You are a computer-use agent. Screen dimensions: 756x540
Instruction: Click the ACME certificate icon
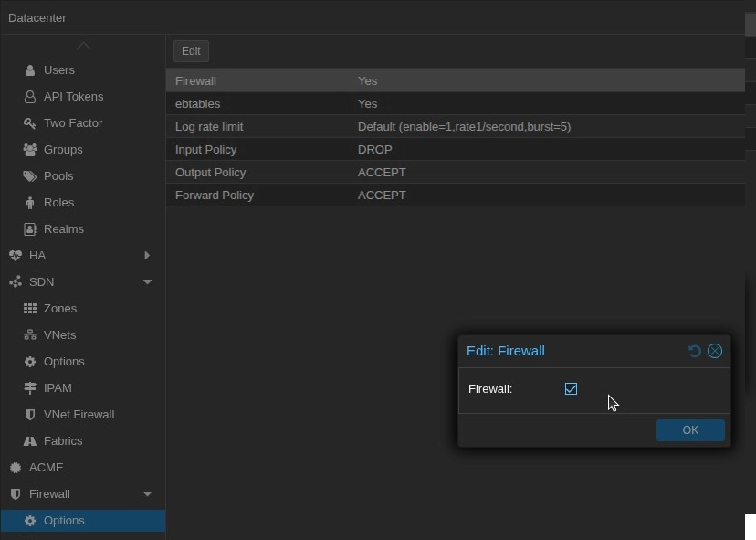click(x=16, y=468)
